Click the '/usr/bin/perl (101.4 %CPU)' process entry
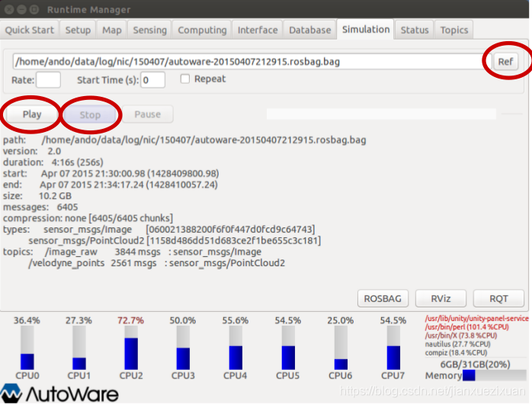The width and height of the screenshot is (532, 405). [467, 327]
